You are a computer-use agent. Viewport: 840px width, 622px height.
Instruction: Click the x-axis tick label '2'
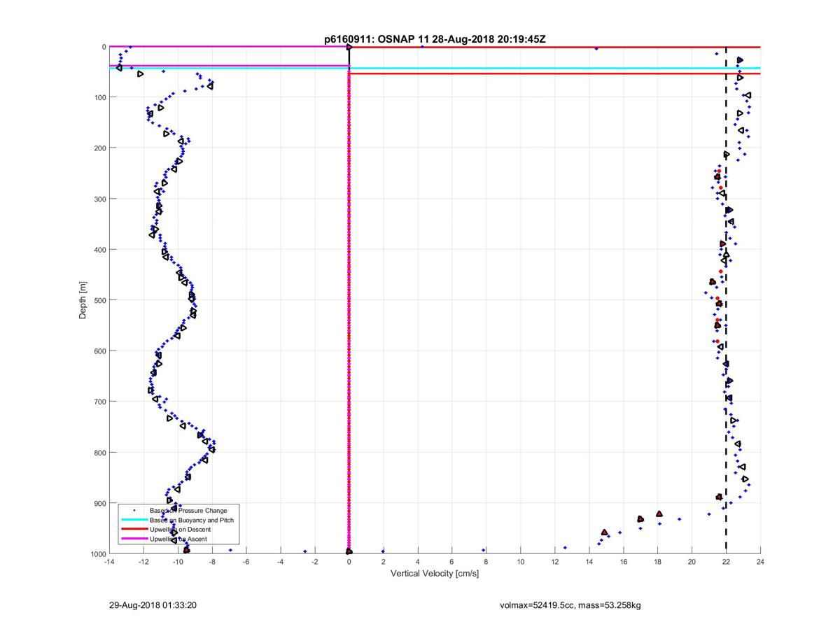(383, 562)
